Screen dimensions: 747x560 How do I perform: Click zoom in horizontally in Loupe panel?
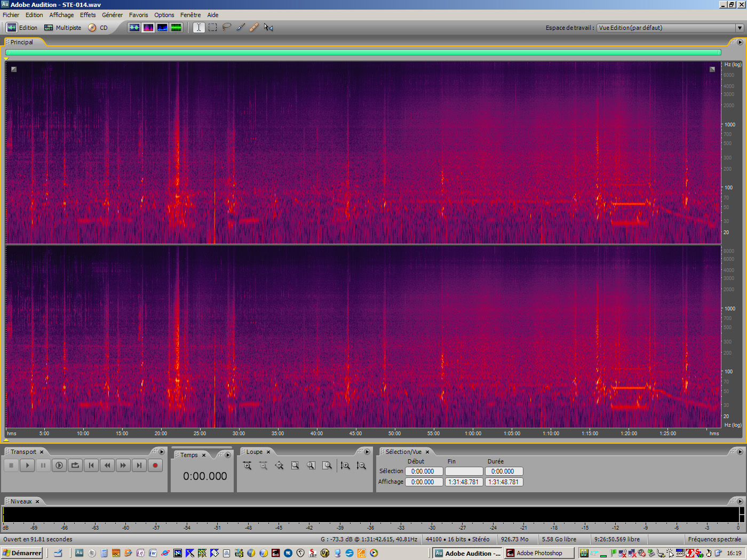(x=247, y=466)
